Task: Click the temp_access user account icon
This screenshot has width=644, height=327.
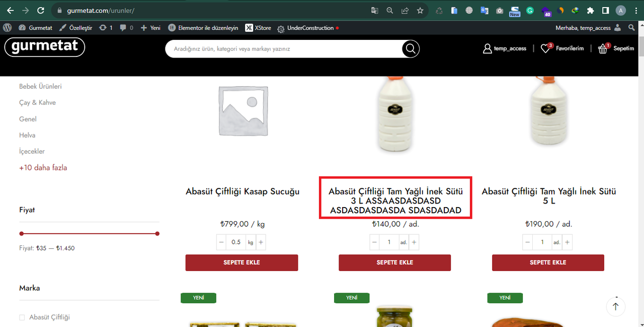Action: click(x=487, y=49)
